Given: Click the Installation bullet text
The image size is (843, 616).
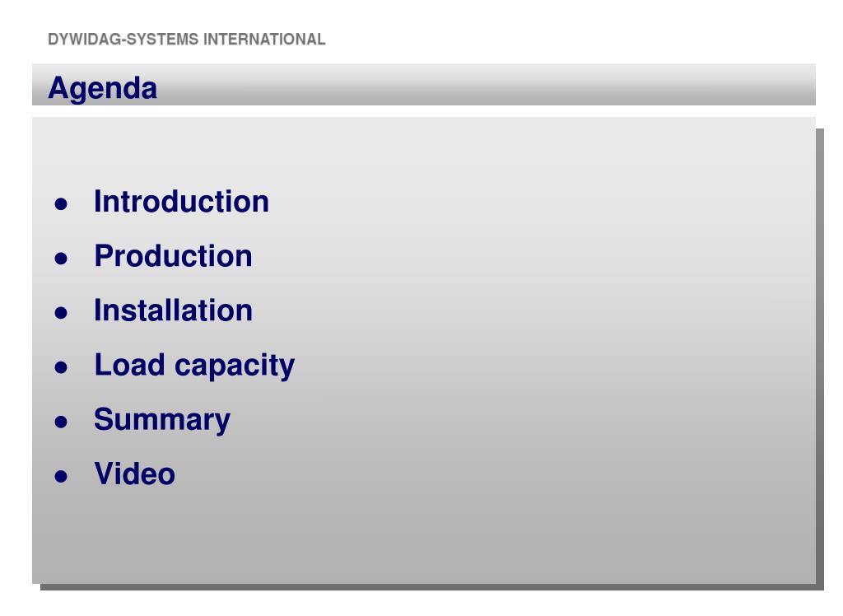Looking at the screenshot, I should click(173, 310).
